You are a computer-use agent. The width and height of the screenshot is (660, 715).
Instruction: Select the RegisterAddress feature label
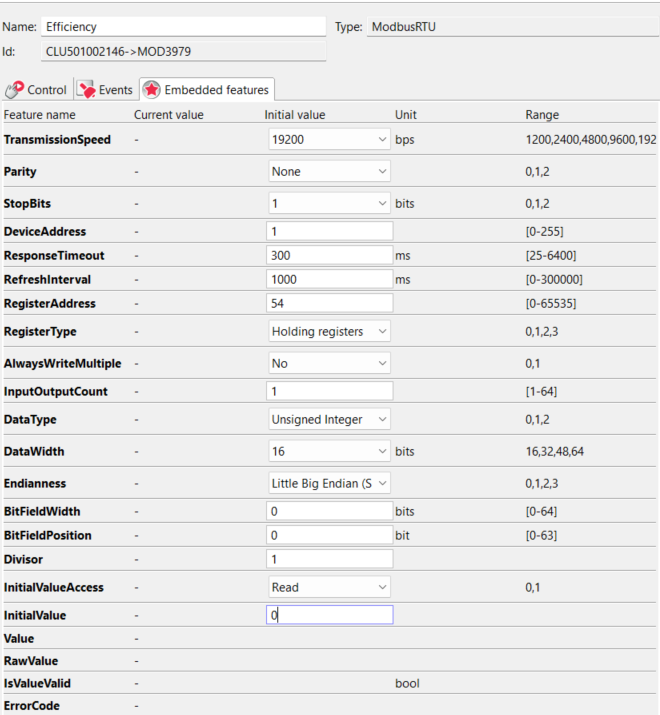point(49,304)
